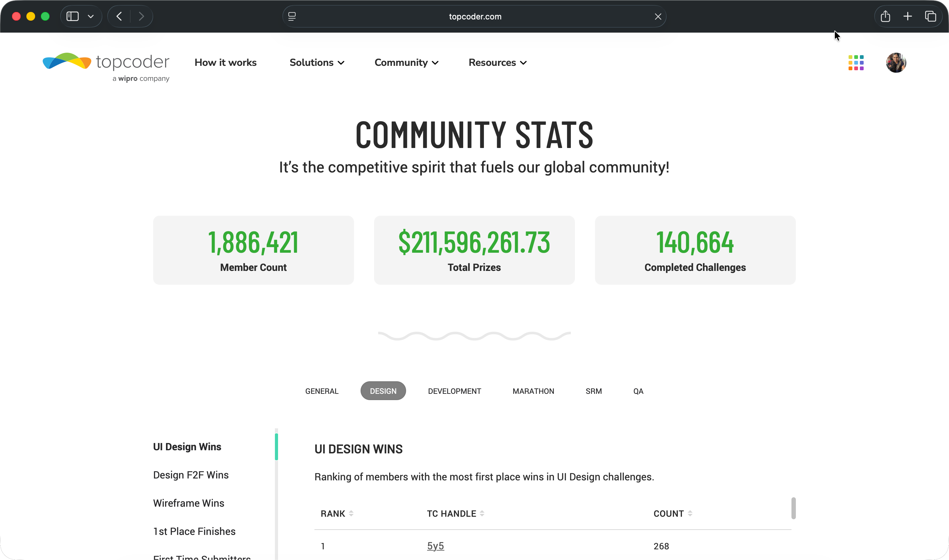This screenshot has height=560, width=949.
Task: Click the user profile avatar
Action: click(x=896, y=63)
